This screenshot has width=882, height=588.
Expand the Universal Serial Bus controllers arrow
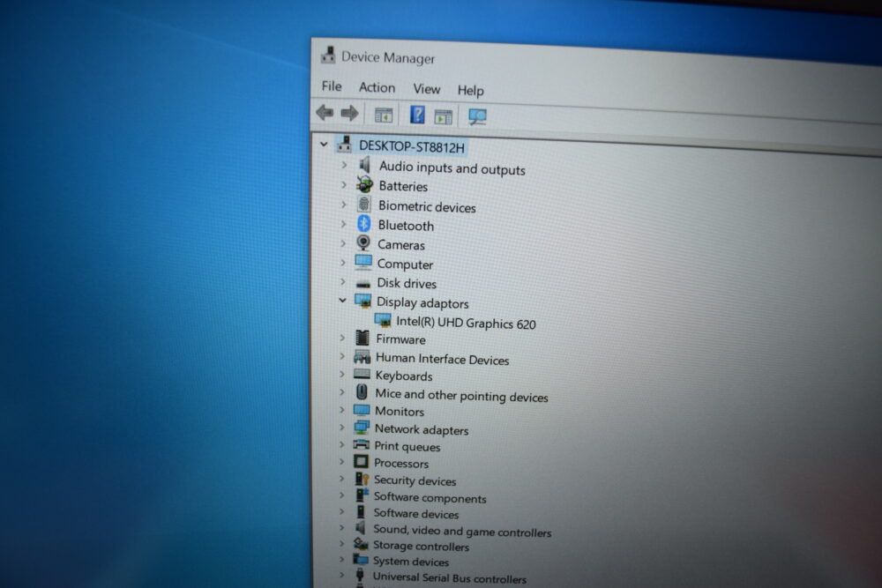pyautogui.click(x=340, y=575)
